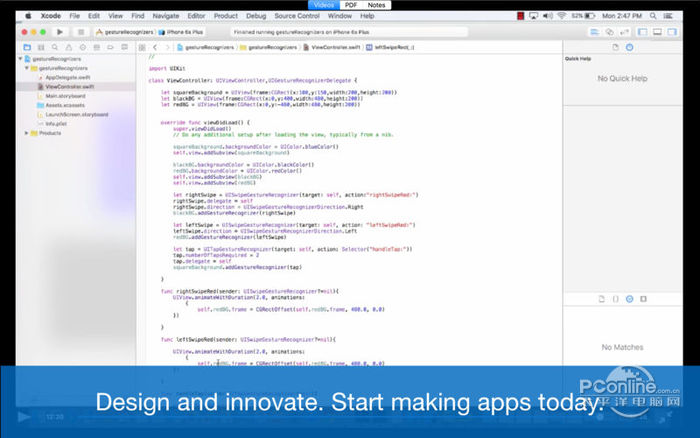Open the Report navigator tab

click(124, 47)
